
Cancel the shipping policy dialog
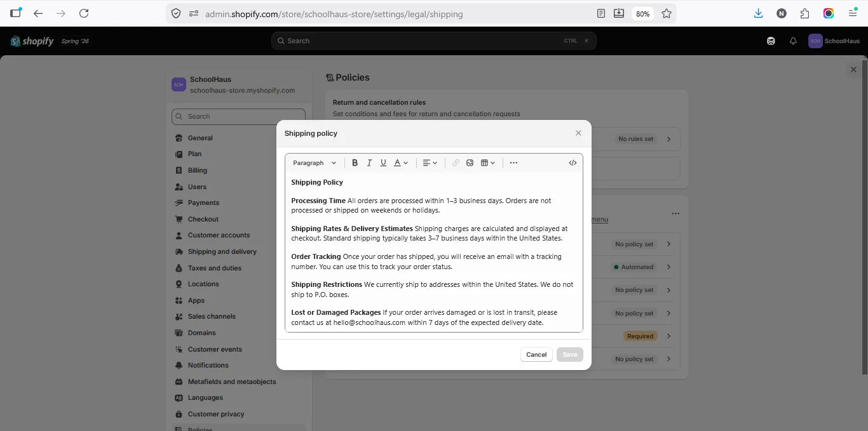tap(536, 355)
